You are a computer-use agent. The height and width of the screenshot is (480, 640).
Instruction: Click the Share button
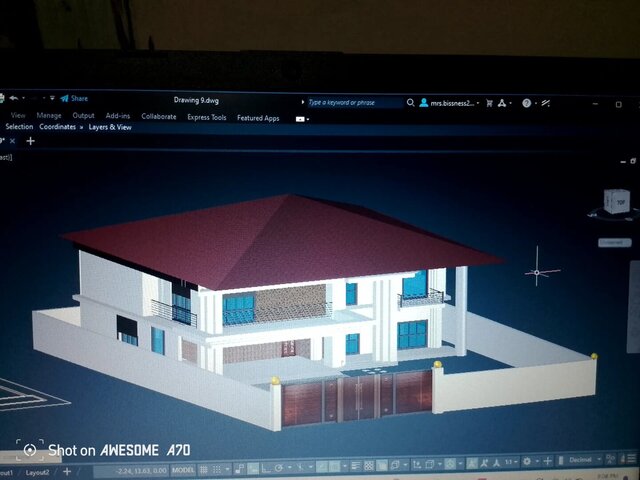pos(74,98)
